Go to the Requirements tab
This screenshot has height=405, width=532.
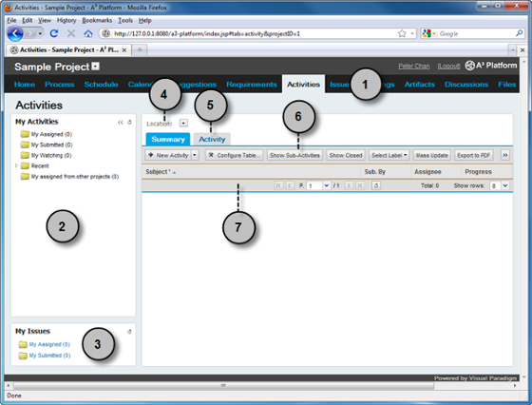(x=252, y=85)
